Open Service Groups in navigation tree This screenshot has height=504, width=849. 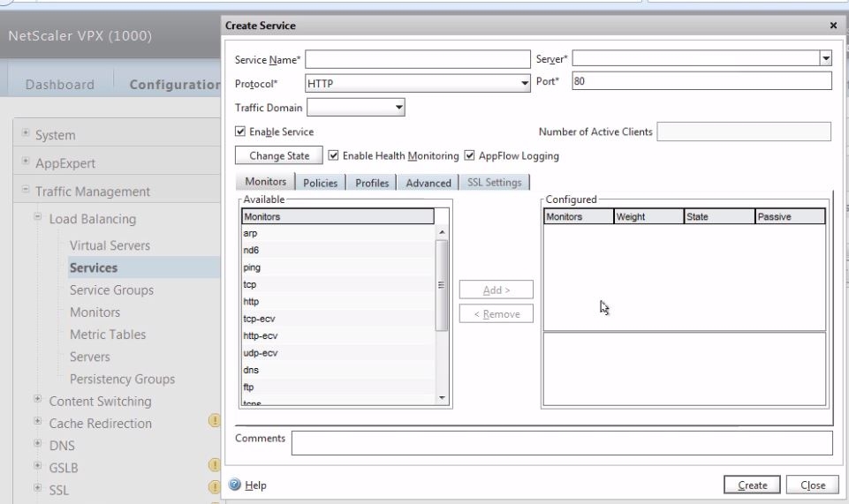[111, 290]
